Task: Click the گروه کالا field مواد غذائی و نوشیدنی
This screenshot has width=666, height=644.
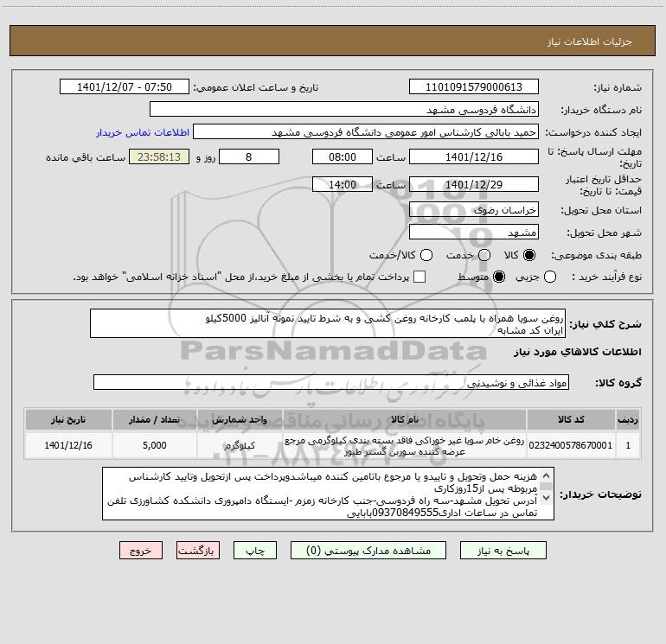Action: pyautogui.click(x=331, y=382)
